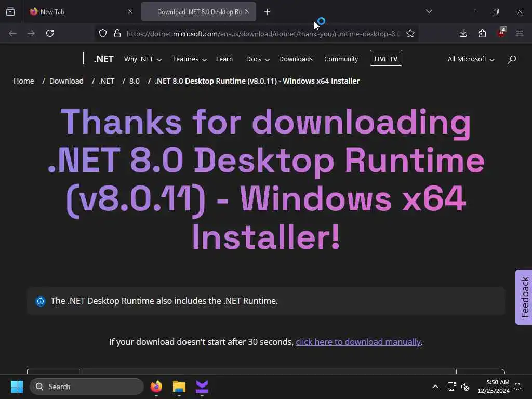Open the Community nav item
Image resolution: width=532 pixels, height=399 pixels.
341,59
